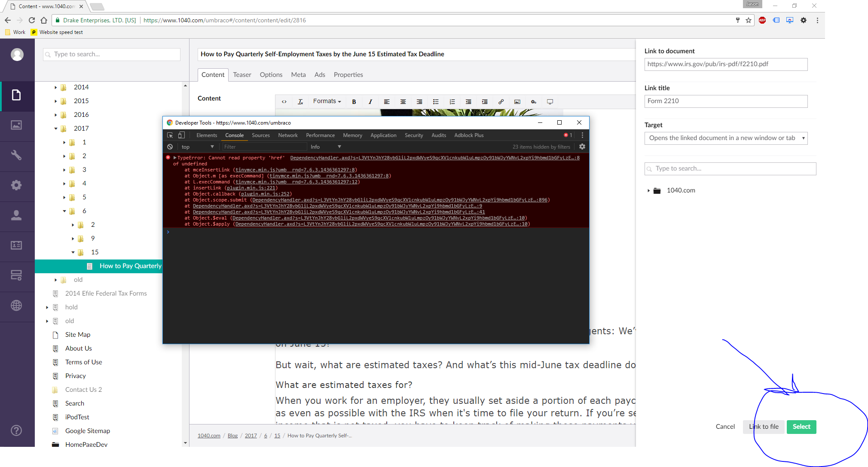Apply bold formatting in editor toolbar
Viewport: 868px width, 467px height.
[354, 102]
